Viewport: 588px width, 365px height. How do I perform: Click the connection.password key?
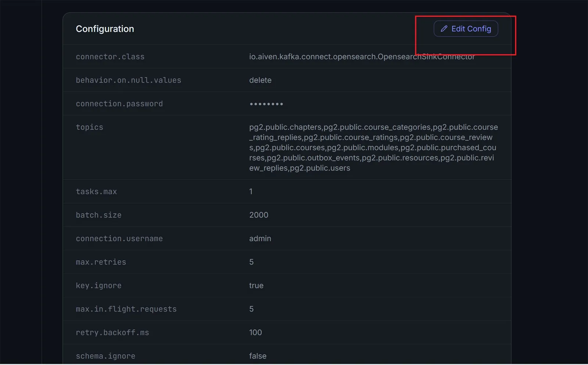[x=119, y=104]
